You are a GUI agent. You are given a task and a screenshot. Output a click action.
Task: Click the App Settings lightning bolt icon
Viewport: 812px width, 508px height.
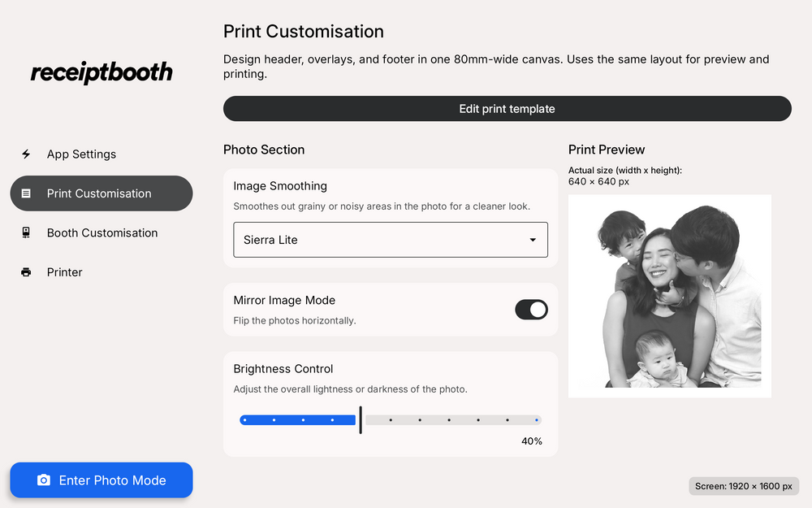click(x=26, y=154)
